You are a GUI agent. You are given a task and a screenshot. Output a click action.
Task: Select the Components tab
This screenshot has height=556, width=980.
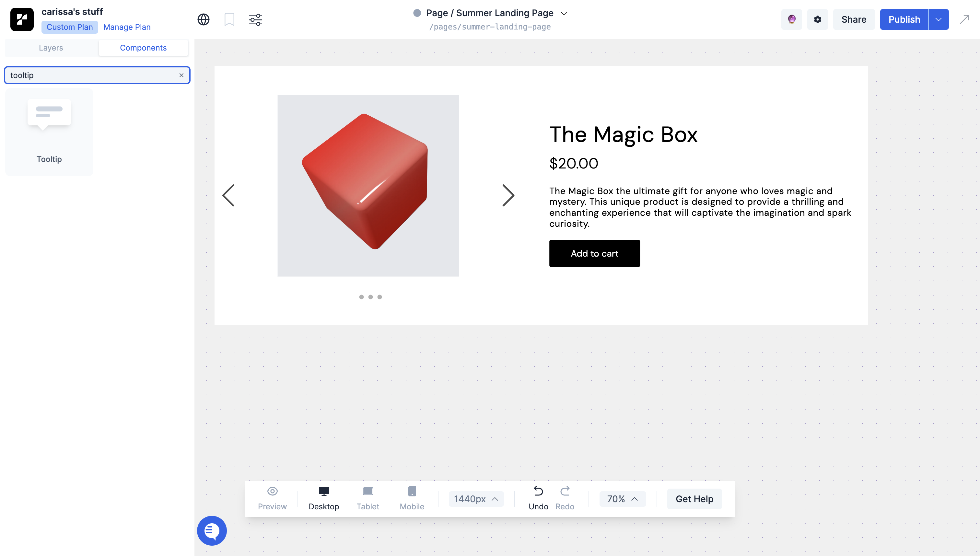143,48
